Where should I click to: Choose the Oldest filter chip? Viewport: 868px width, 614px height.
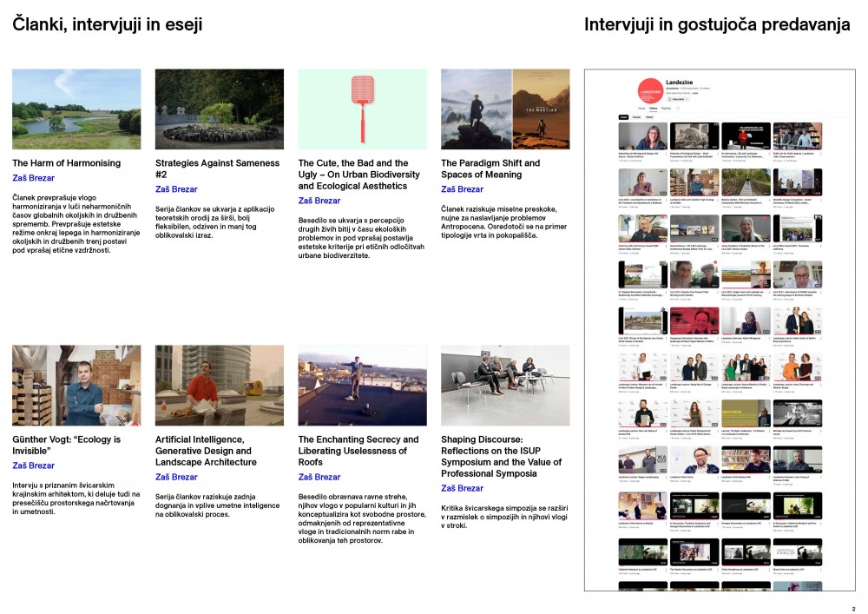649,116
